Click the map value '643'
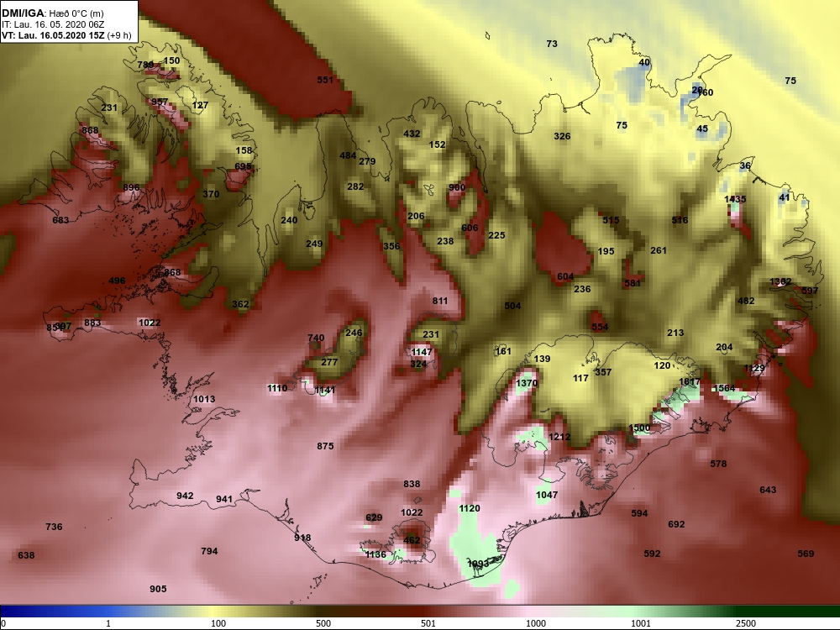This screenshot has height=630, width=840. (768, 490)
